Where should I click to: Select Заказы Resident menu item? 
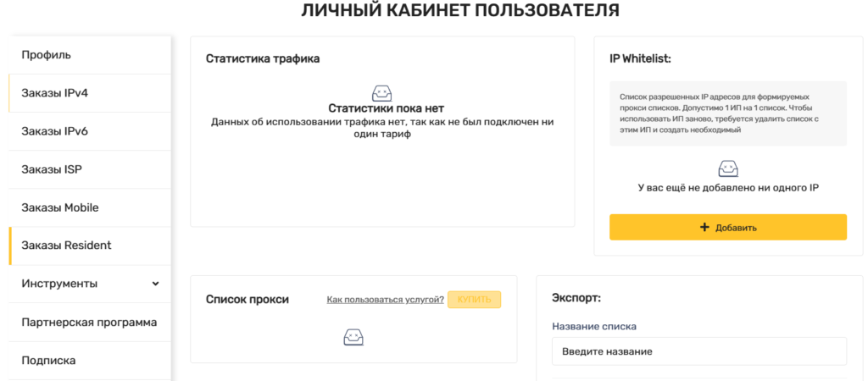pos(90,246)
